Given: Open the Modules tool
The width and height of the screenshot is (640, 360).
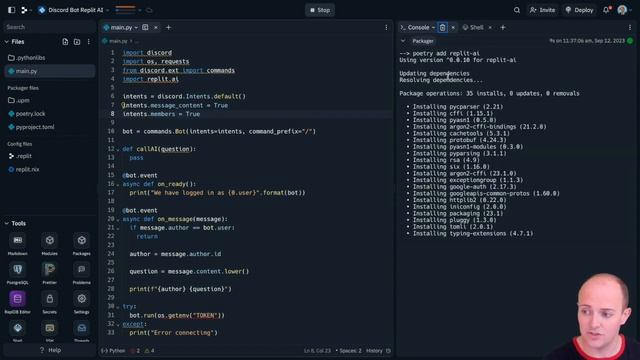Looking at the screenshot, I should (49, 244).
